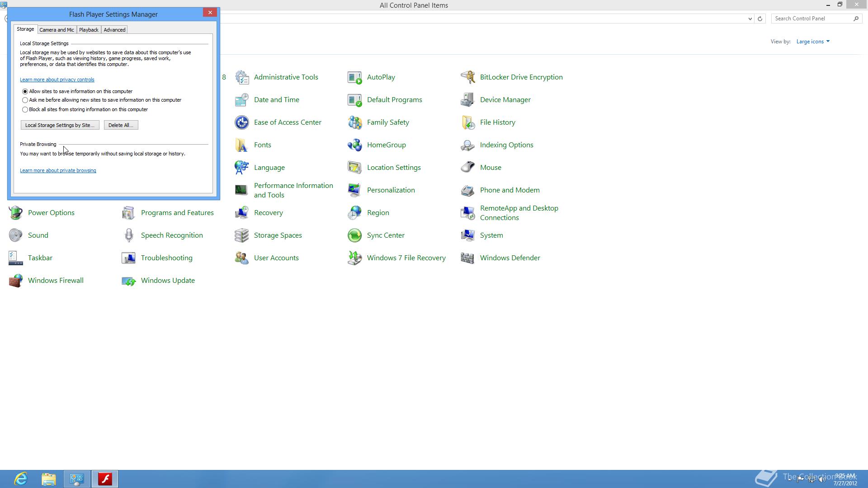Switch to the Camera and Mic tab

[57, 30]
